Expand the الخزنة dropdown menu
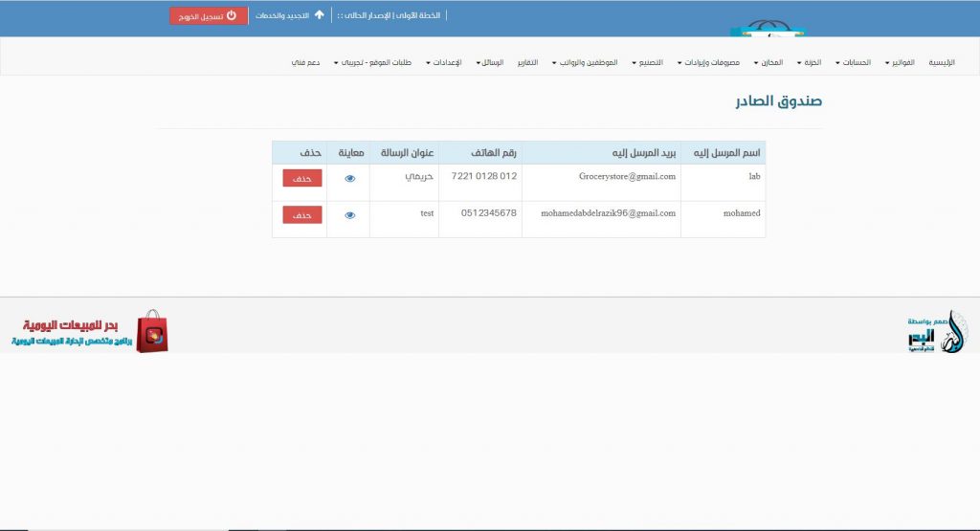980x531 pixels. [810, 62]
